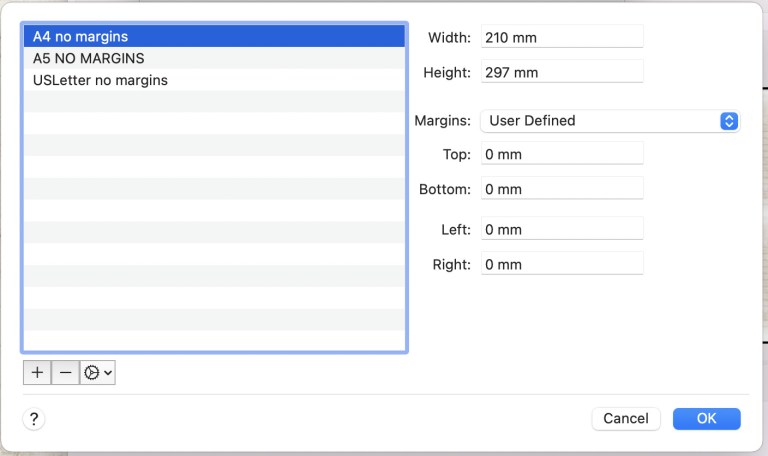This screenshot has width=768, height=456.
Task: Click the Left margin input field
Action: pos(561,229)
